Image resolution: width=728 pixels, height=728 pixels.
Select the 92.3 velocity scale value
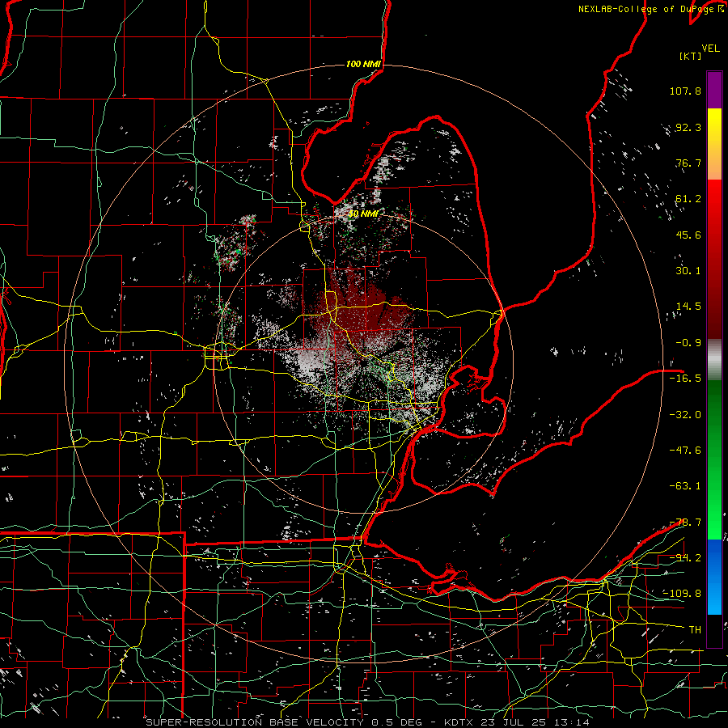[688, 127]
